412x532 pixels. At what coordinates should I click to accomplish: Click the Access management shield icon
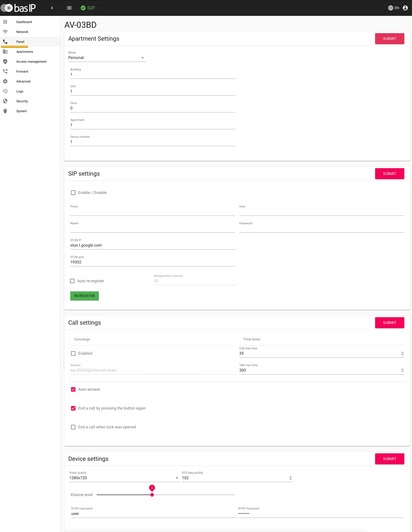coord(5,61)
